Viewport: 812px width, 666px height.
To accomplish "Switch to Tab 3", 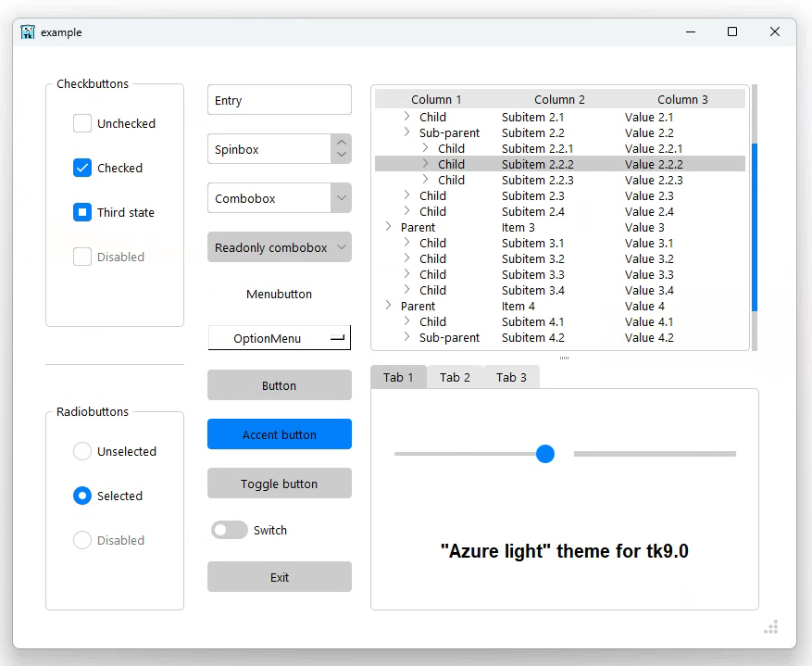I will [x=512, y=378].
